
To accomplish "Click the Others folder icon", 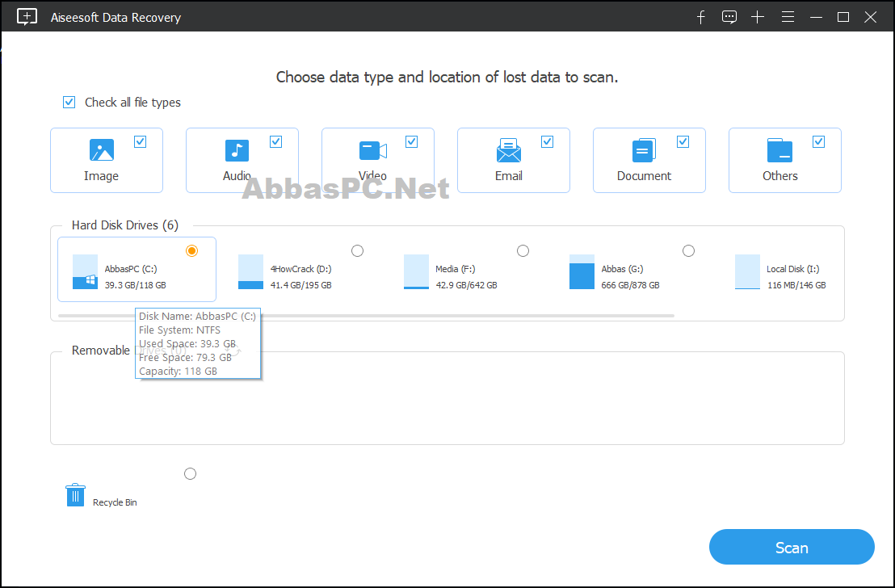I will click(779, 150).
